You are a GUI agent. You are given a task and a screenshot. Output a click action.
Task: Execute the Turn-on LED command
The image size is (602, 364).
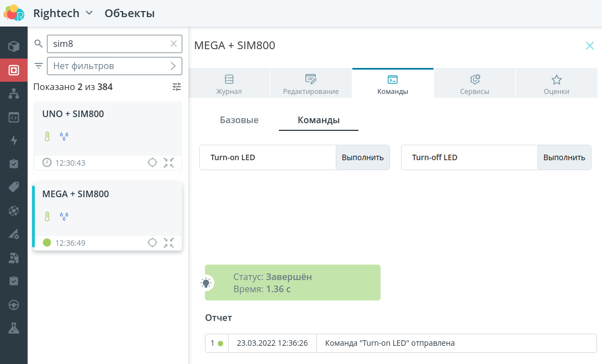pos(362,157)
